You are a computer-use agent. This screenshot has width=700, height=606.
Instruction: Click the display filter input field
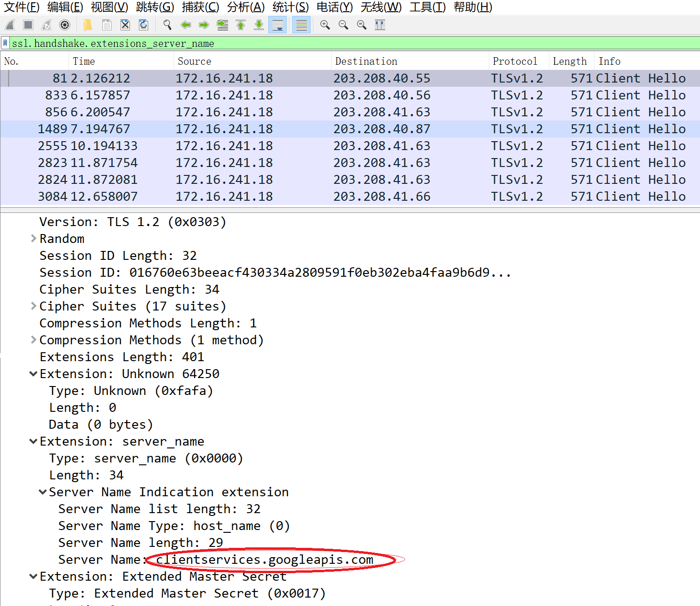pos(328,43)
